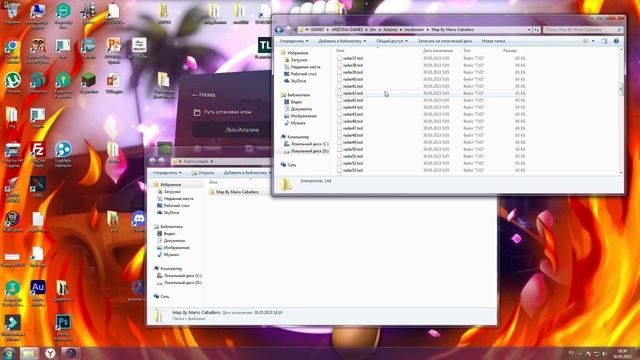Open the Explorer taskbar button
Viewport: 640px width, 360px height.
click(29, 353)
